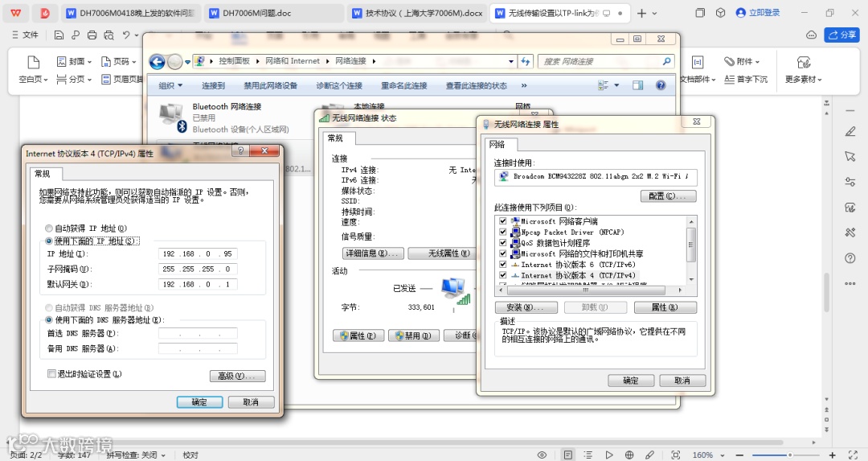Click 详细信息 button in status window
This screenshot has width=868, height=461.
point(373,253)
